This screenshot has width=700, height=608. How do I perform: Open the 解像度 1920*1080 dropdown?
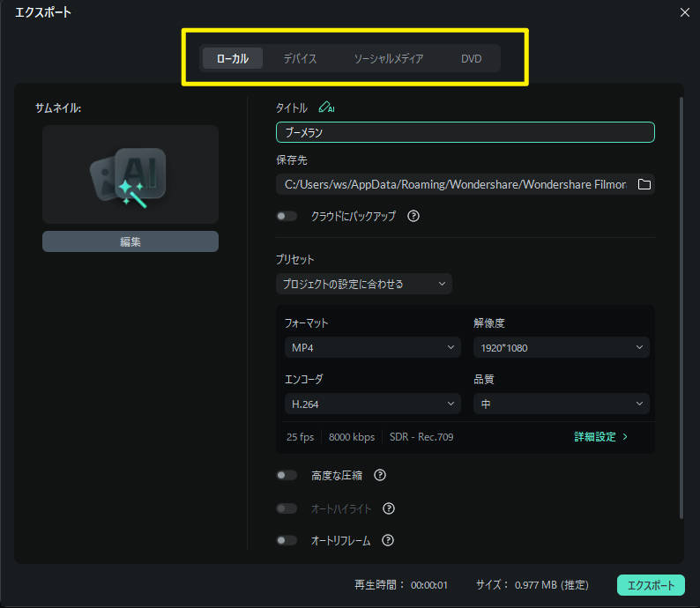[561, 348]
